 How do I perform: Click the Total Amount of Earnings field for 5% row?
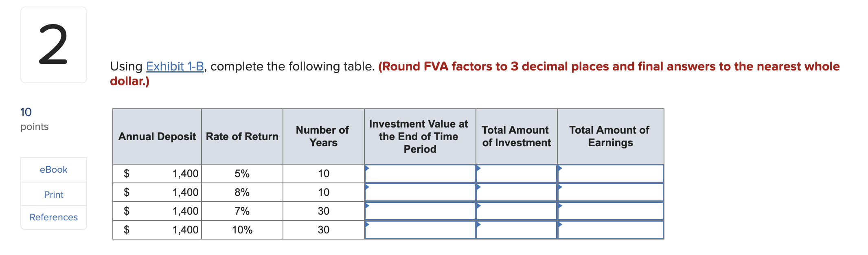coord(610,173)
